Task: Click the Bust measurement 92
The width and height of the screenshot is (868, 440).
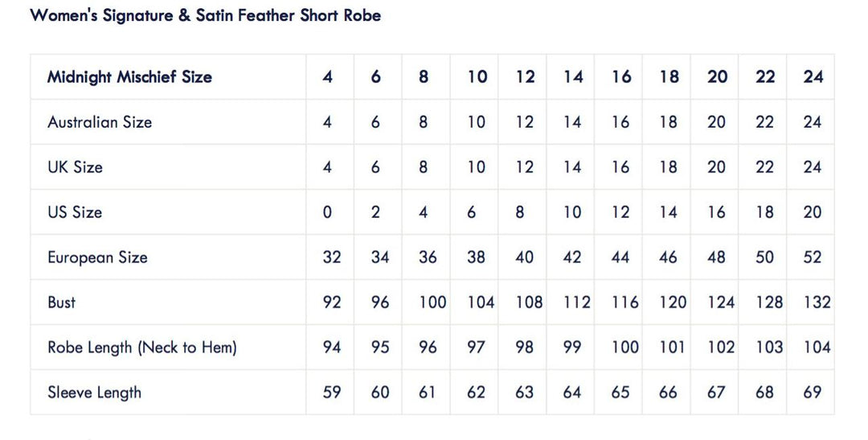Action: coord(331,302)
